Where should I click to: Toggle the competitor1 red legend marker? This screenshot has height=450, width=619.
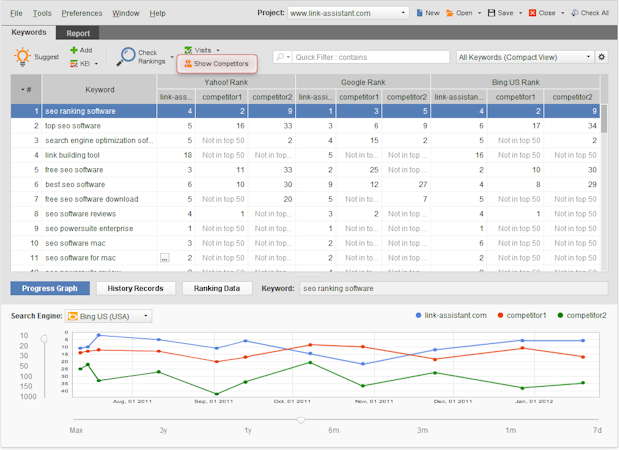coord(501,315)
